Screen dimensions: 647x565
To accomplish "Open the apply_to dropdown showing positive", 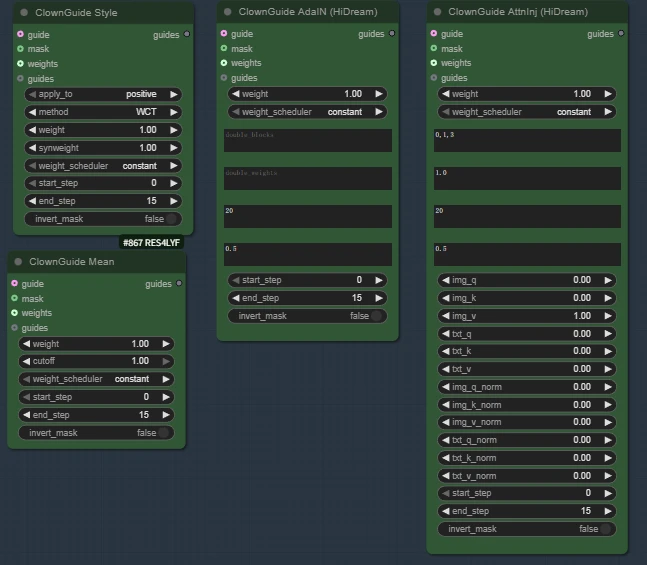I will pyautogui.click(x=102, y=94).
